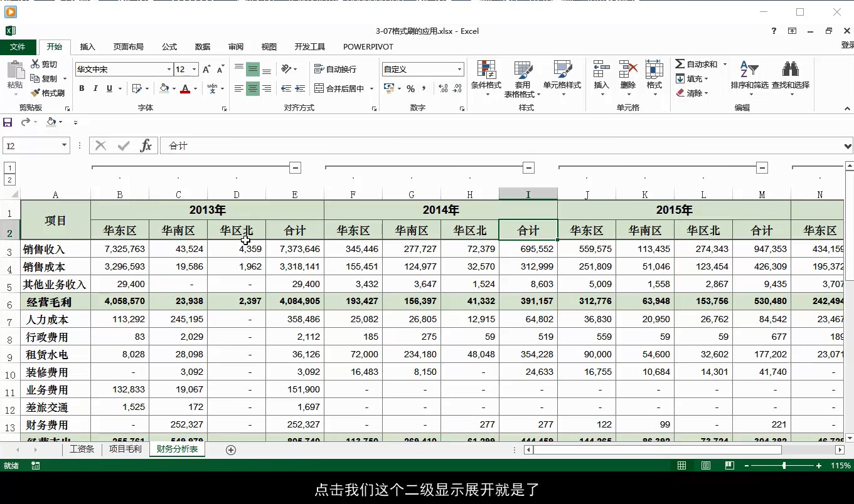This screenshot has height=504, width=854.
Task: Click the fill color paint bucket in ribbon
Action: pyautogui.click(x=164, y=88)
